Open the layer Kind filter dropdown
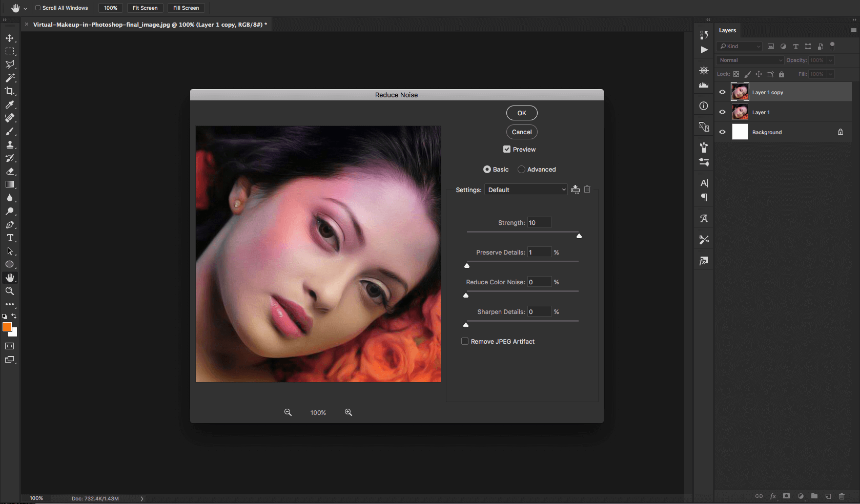Screen dimensions: 860x504 (740, 47)
